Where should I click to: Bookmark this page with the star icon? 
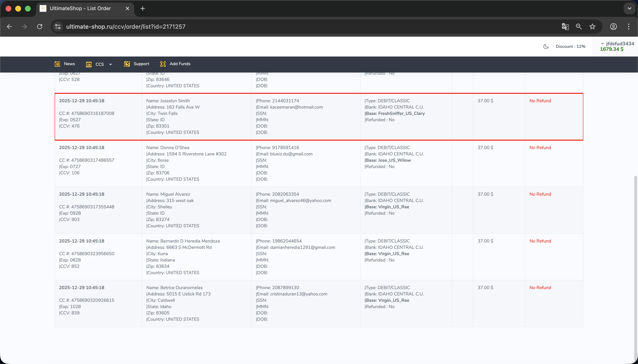tap(592, 27)
